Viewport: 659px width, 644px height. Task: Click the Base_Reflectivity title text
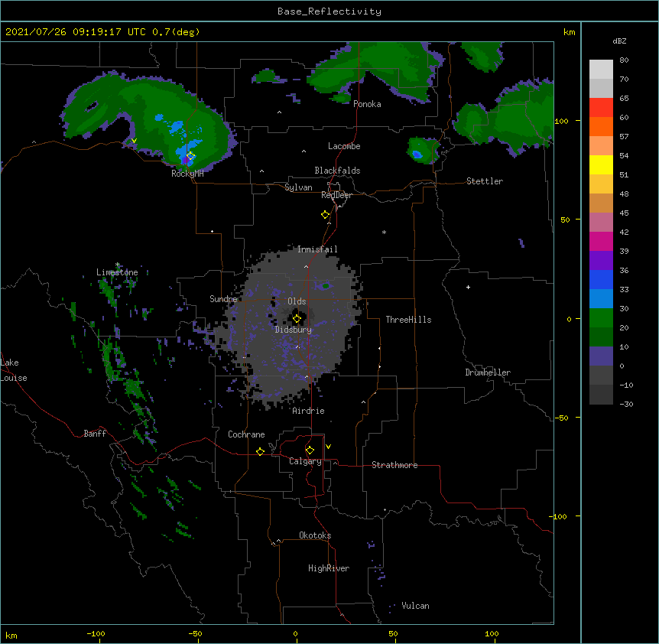point(329,11)
